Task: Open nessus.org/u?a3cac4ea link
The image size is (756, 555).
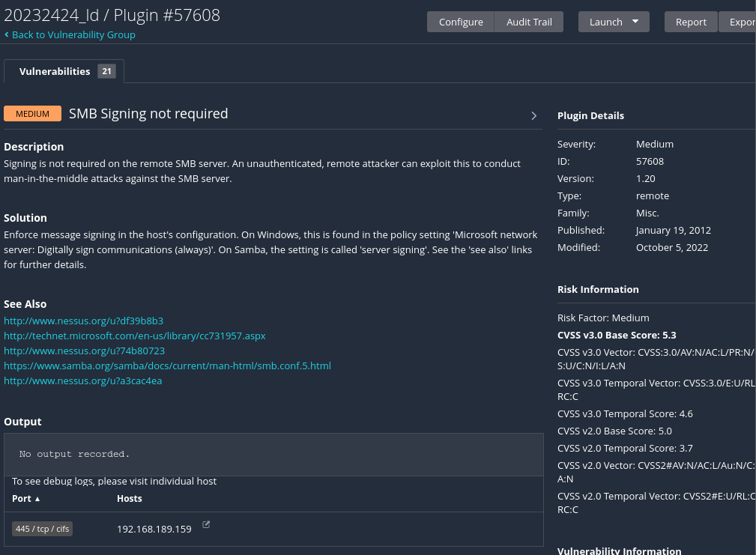Action: coord(83,380)
